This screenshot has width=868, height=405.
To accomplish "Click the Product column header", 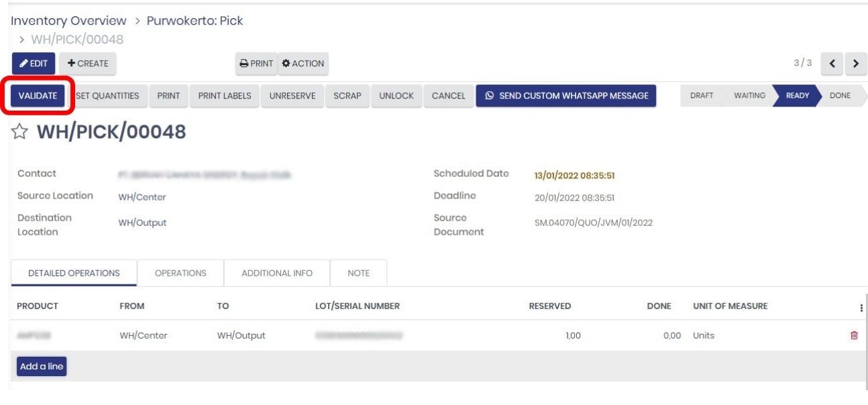I will [38, 306].
